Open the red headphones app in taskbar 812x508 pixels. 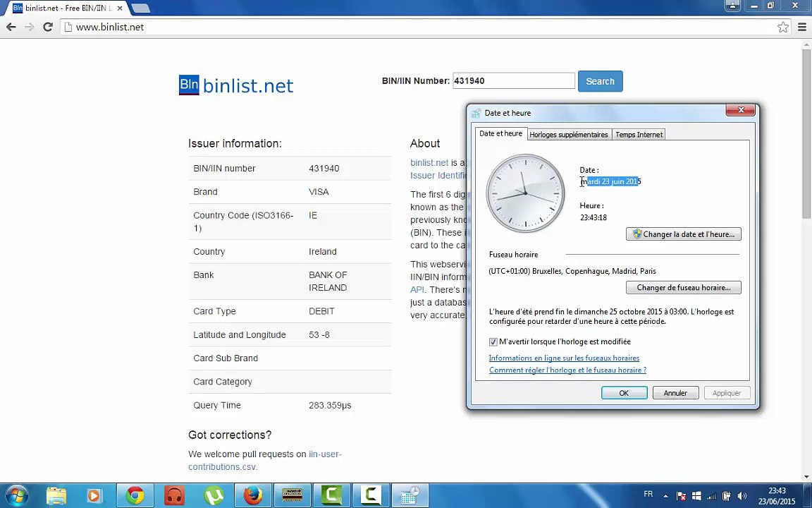pyautogui.click(x=175, y=496)
